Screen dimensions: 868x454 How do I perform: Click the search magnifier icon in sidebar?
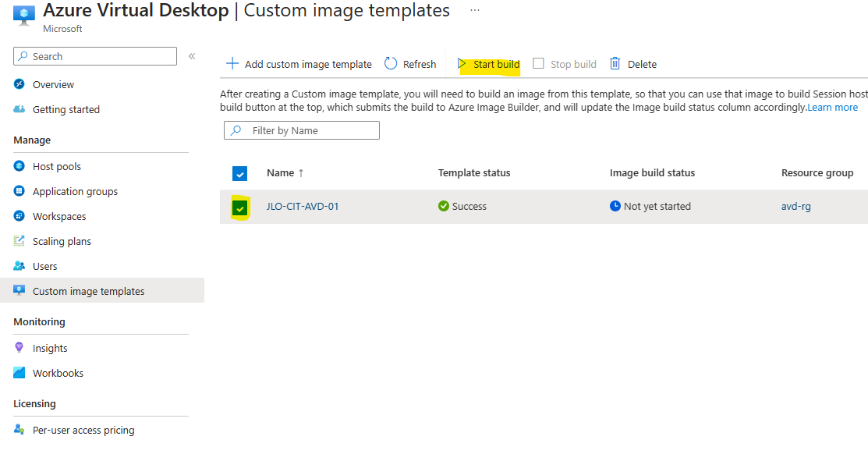23,56
